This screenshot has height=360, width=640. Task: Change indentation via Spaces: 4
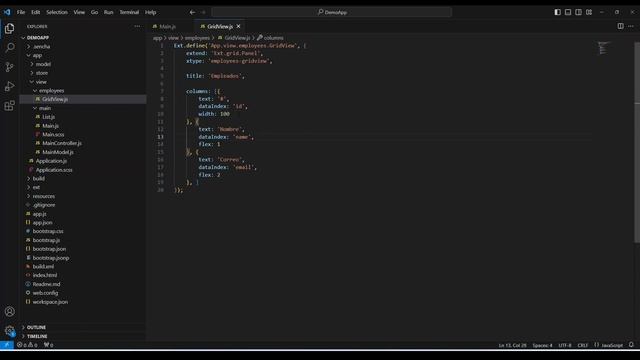(542, 345)
